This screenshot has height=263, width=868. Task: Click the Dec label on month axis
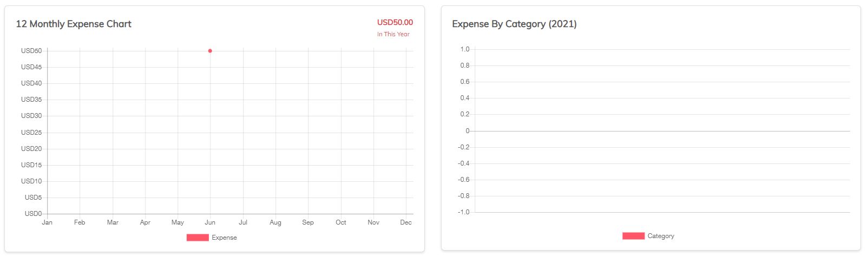406,222
